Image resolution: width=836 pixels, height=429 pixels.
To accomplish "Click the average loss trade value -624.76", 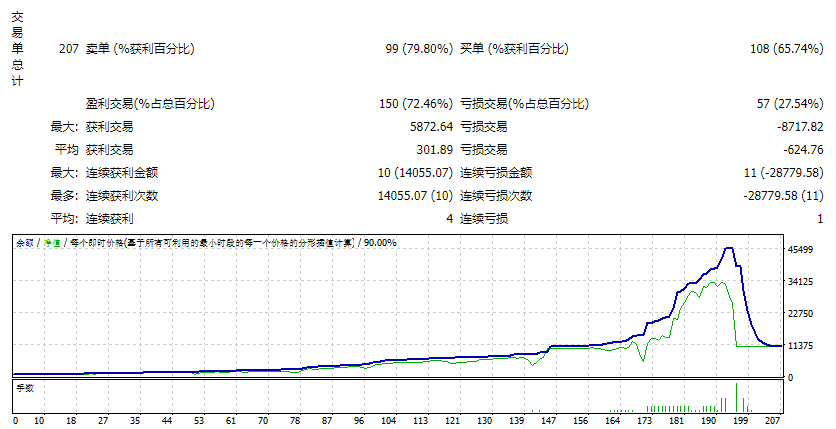I will coord(803,150).
